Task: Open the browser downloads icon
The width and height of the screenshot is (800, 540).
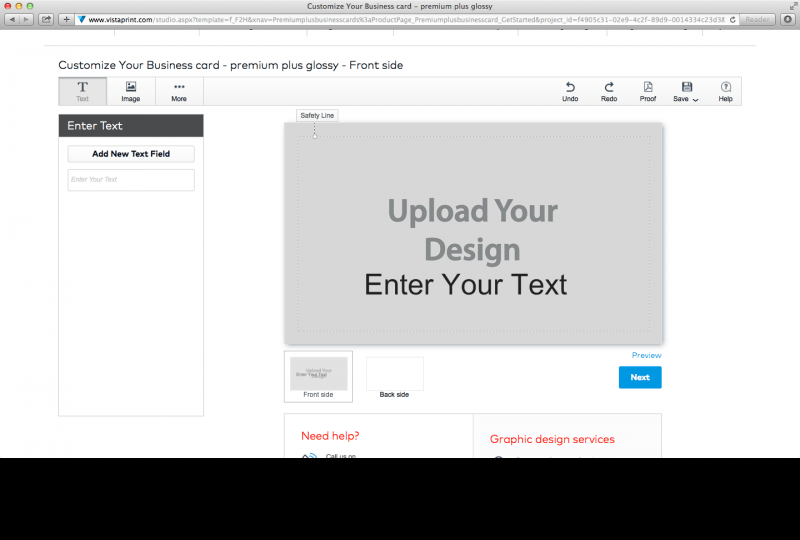Action: pyautogui.click(x=788, y=19)
